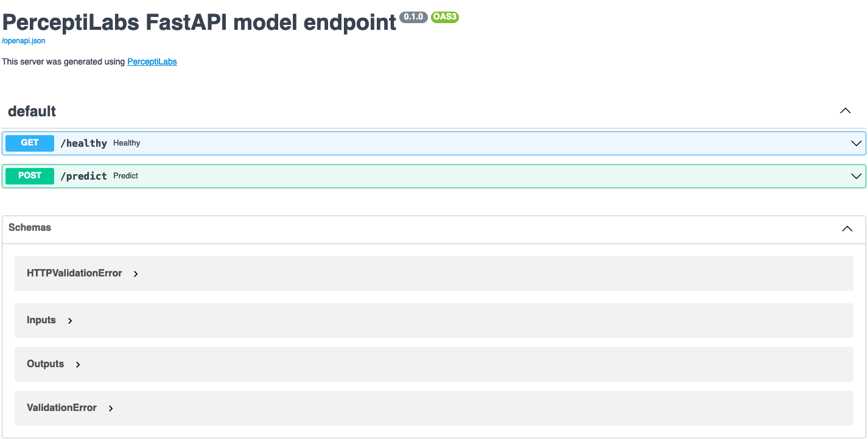Viewport: 868px width, 442px height.
Task: Click the OAS3 badge next to the title
Action: point(444,17)
